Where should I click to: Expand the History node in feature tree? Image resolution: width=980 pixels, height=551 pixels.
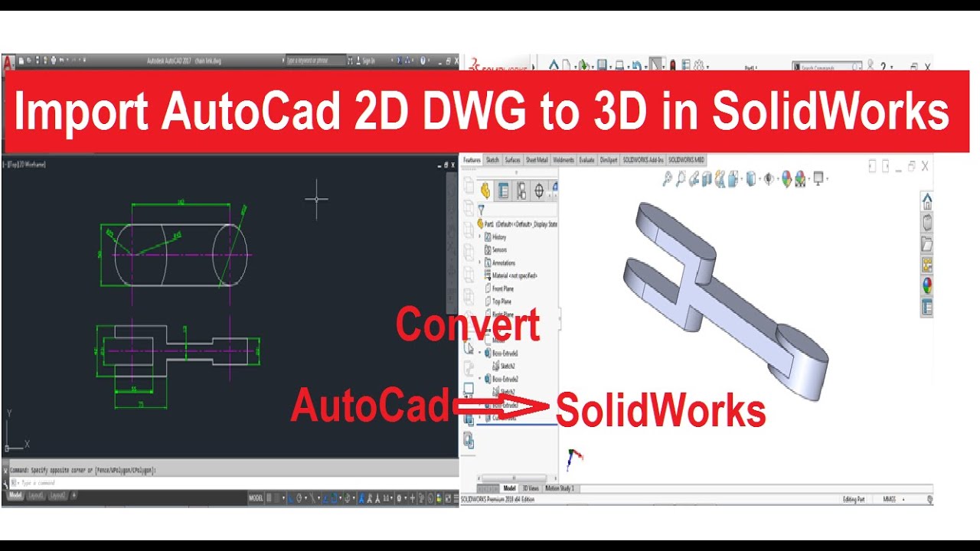pyautogui.click(x=480, y=237)
